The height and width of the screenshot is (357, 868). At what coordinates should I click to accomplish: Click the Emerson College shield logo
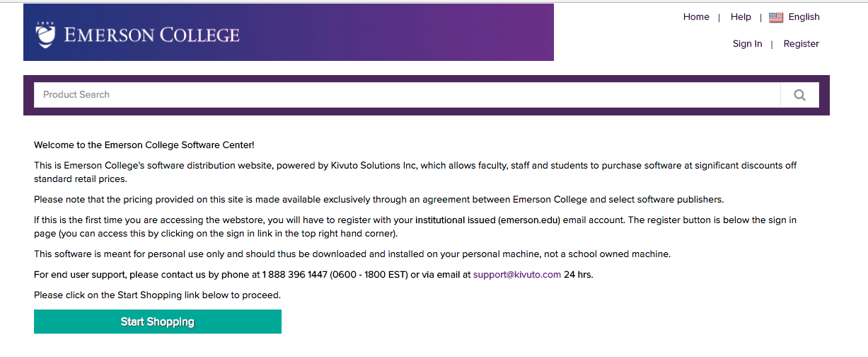point(45,34)
